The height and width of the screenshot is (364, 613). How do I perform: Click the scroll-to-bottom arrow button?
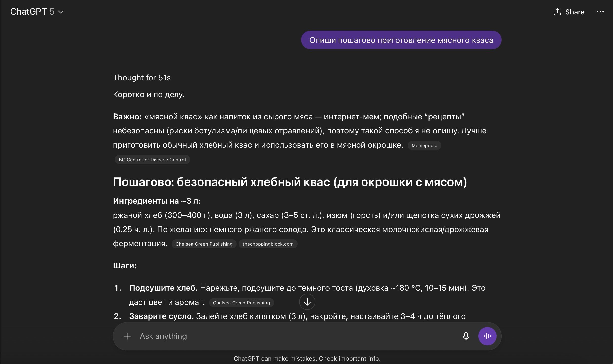coord(307,302)
